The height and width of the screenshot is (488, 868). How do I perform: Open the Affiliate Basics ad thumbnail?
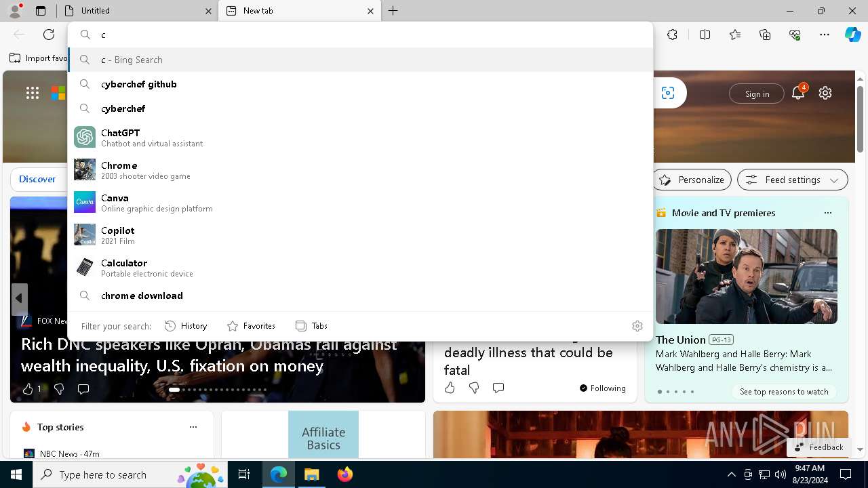click(323, 434)
